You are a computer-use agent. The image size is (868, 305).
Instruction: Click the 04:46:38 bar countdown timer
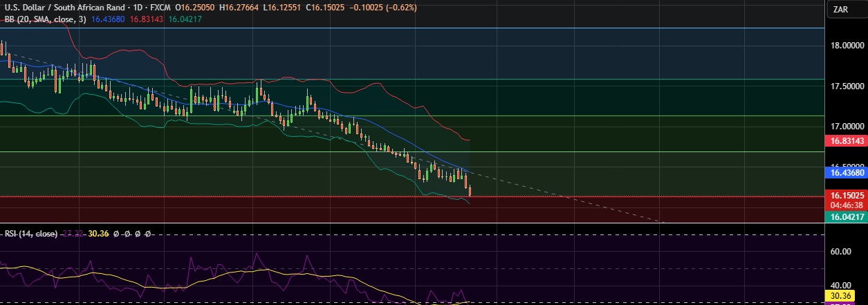click(846, 205)
